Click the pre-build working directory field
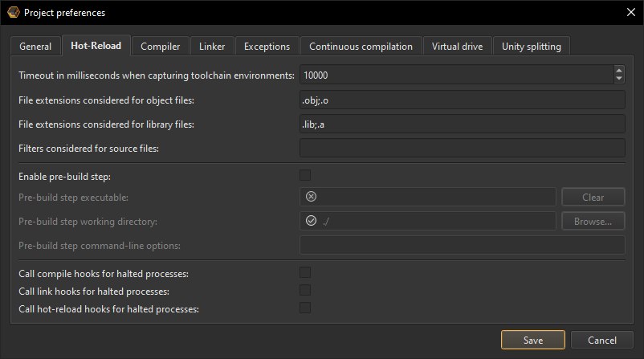 point(427,221)
